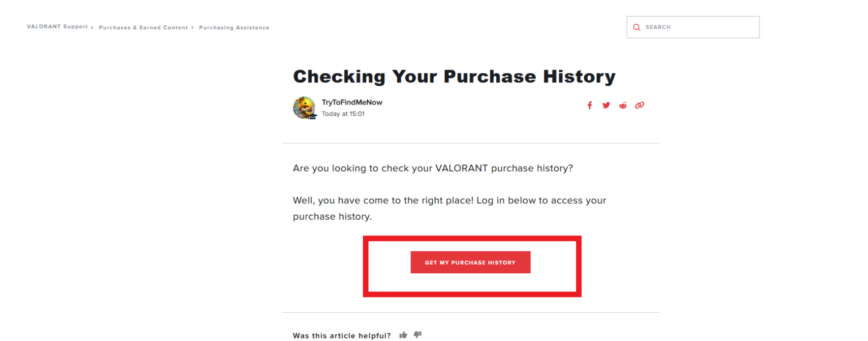This screenshot has width=868, height=341.
Task: Copy the article link using the link icon
Action: point(639,105)
